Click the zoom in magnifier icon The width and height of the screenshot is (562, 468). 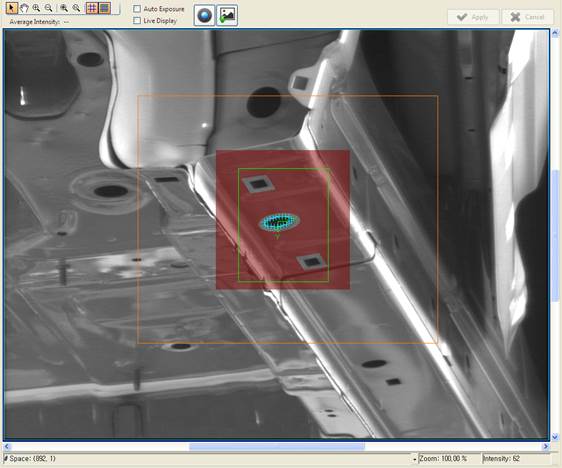[x=36, y=8]
